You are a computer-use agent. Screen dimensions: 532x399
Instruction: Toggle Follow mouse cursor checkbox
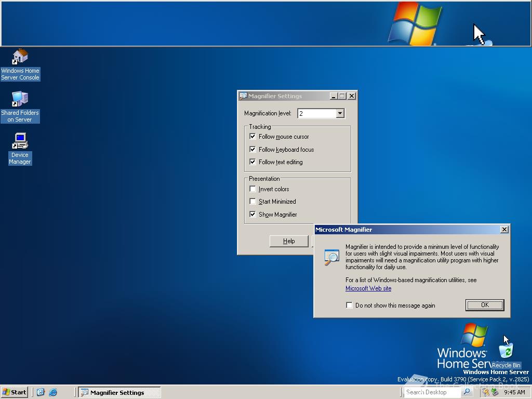pos(252,137)
